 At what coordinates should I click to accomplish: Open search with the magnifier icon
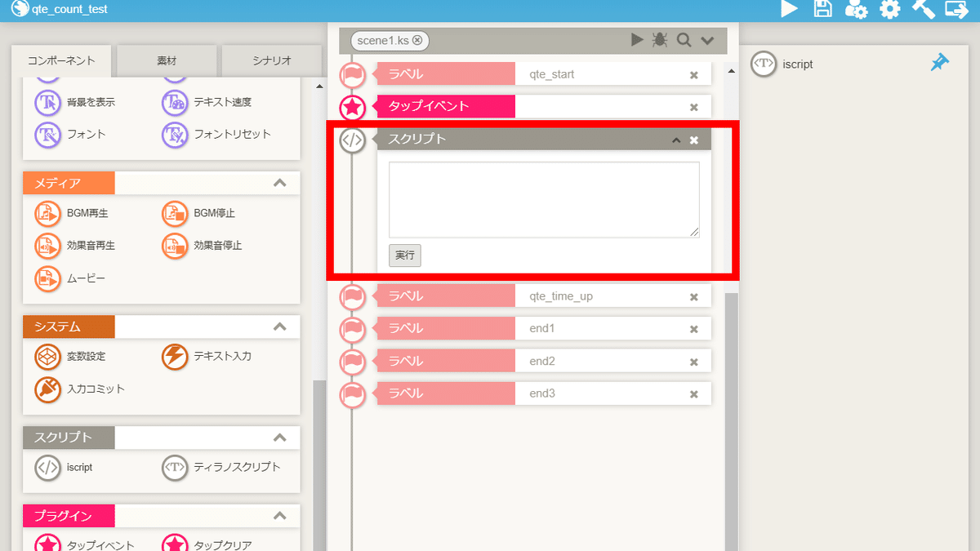click(x=684, y=40)
